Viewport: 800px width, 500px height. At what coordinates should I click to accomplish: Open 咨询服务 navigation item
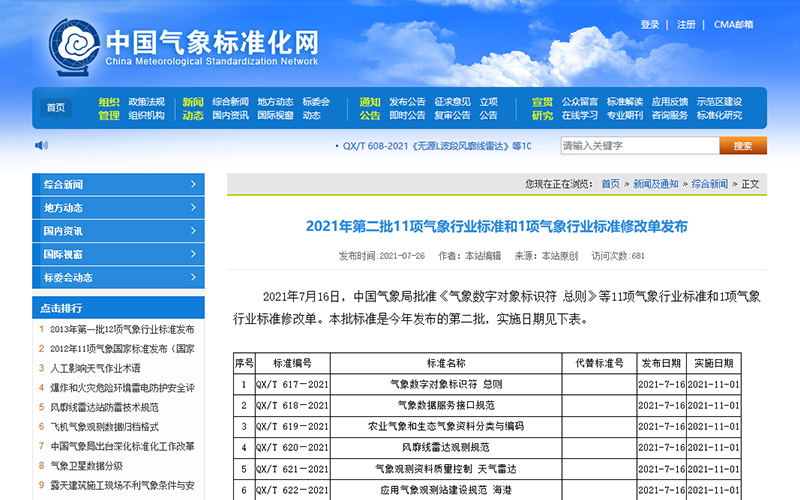(670, 115)
